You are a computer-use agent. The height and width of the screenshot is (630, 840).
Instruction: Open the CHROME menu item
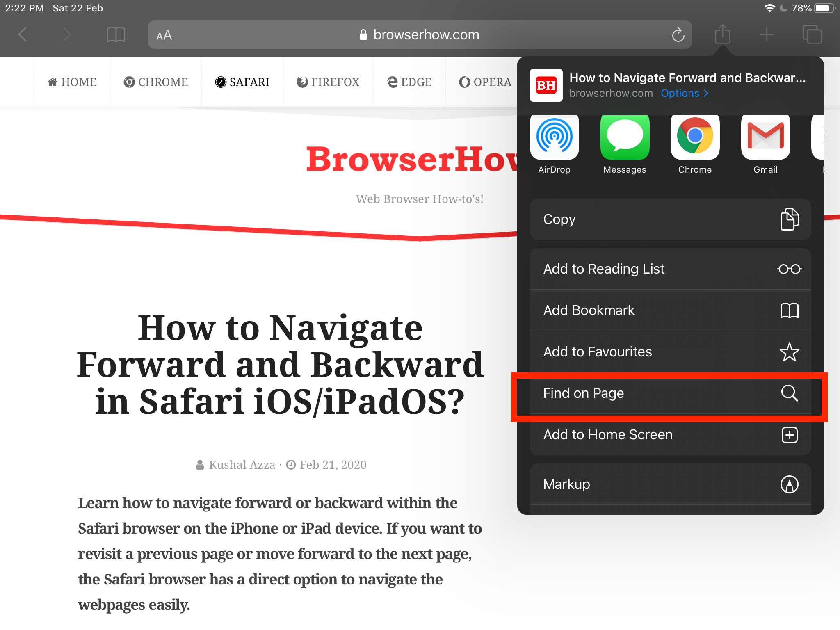pos(156,82)
